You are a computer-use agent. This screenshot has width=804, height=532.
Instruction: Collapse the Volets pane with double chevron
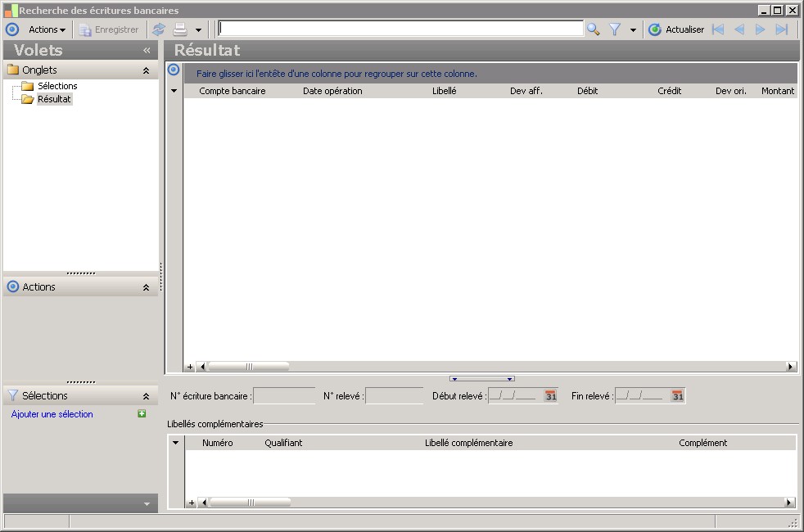(147, 50)
